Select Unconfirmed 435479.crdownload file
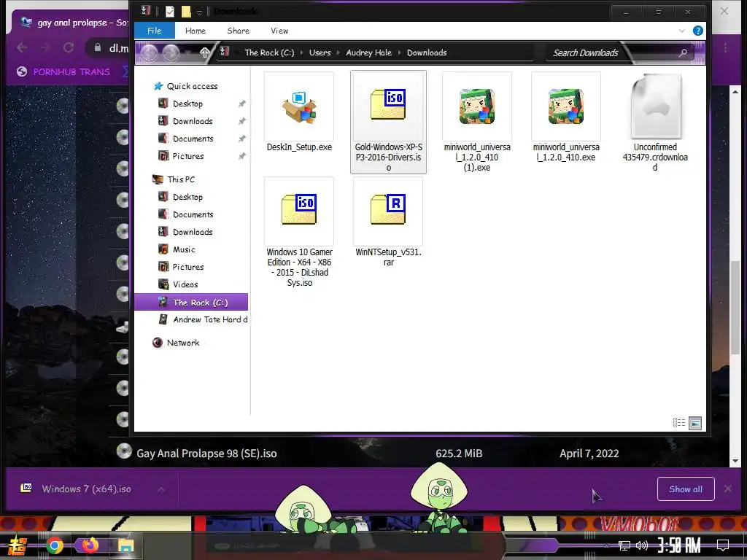Image resolution: width=747 pixels, height=560 pixels. point(655,122)
